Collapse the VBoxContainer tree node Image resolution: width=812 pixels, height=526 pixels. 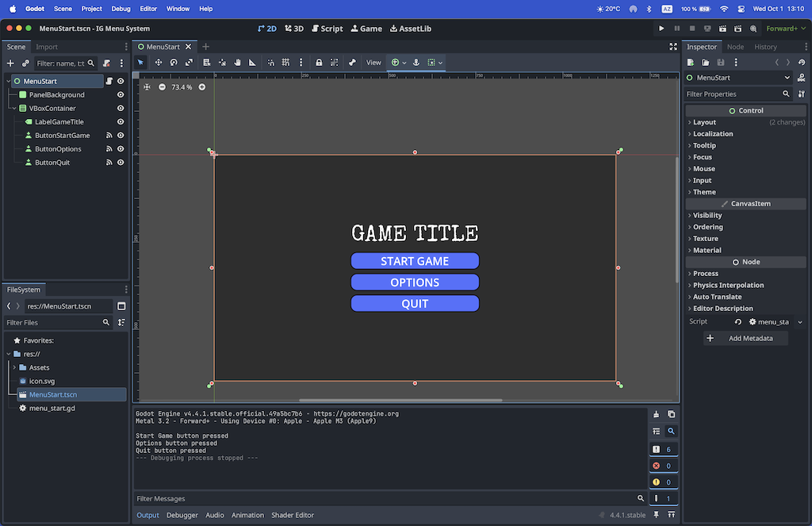[x=14, y=109]
